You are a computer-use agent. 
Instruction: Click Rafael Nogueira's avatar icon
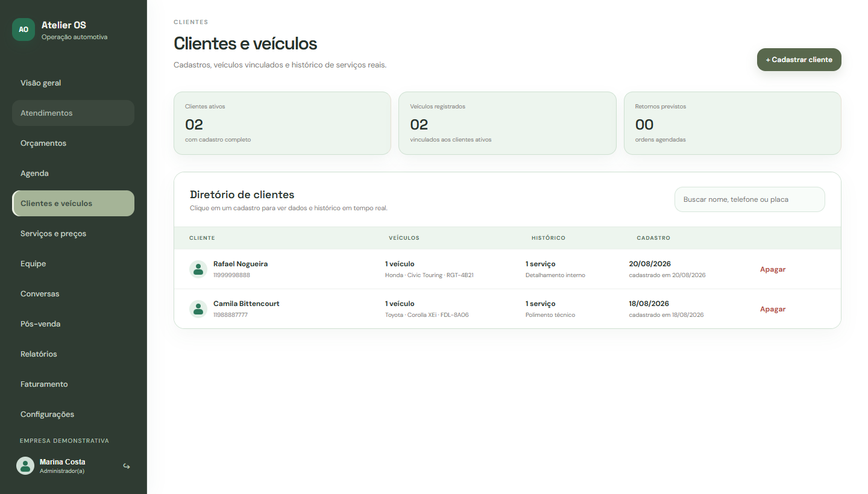point(198,269)
